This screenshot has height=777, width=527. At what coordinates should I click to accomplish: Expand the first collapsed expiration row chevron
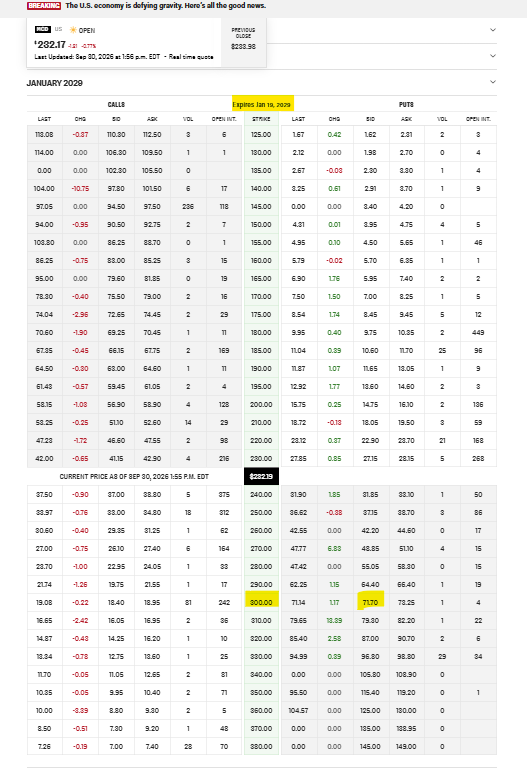coord(493,30)
